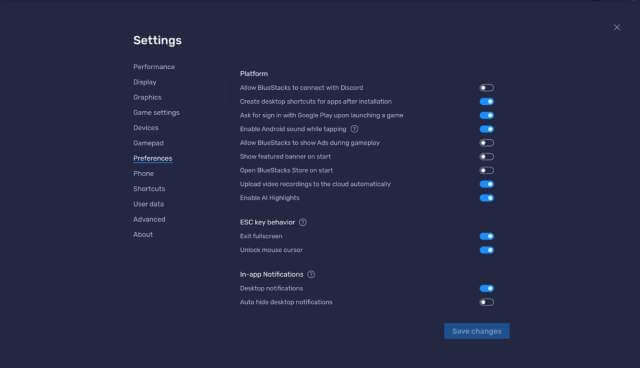Screen dimensions: 640x368
Task: Click the In-app Notifications heading
Action: click(271, 275)
